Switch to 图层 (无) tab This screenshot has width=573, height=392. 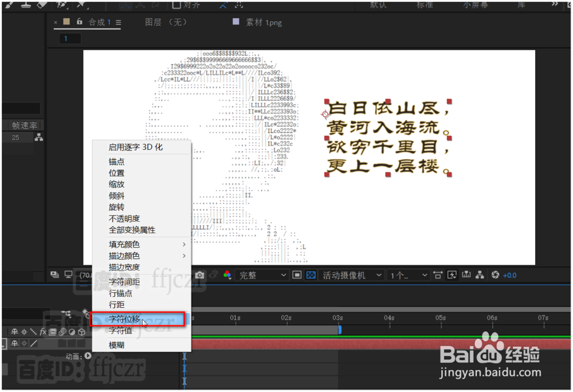166,22
